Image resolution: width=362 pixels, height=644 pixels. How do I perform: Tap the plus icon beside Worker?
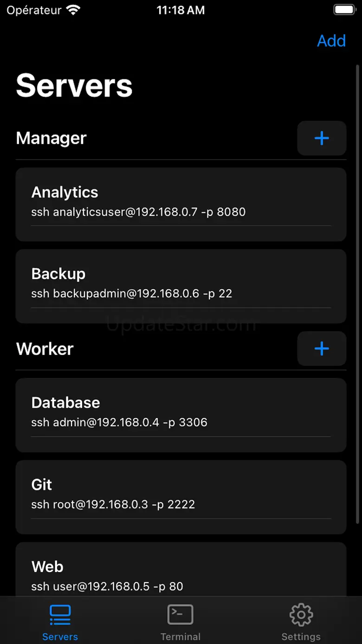322,349
